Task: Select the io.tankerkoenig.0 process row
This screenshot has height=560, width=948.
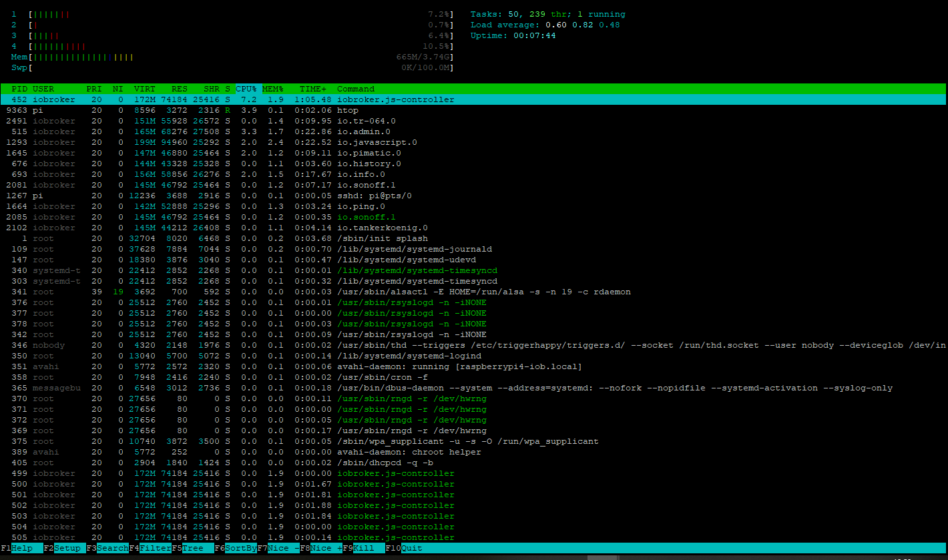Action: pyautogui.click(x=473, y=228)
